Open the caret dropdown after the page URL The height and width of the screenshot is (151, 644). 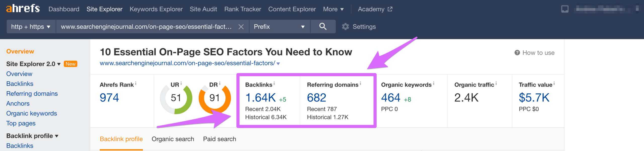pos(278,64)
